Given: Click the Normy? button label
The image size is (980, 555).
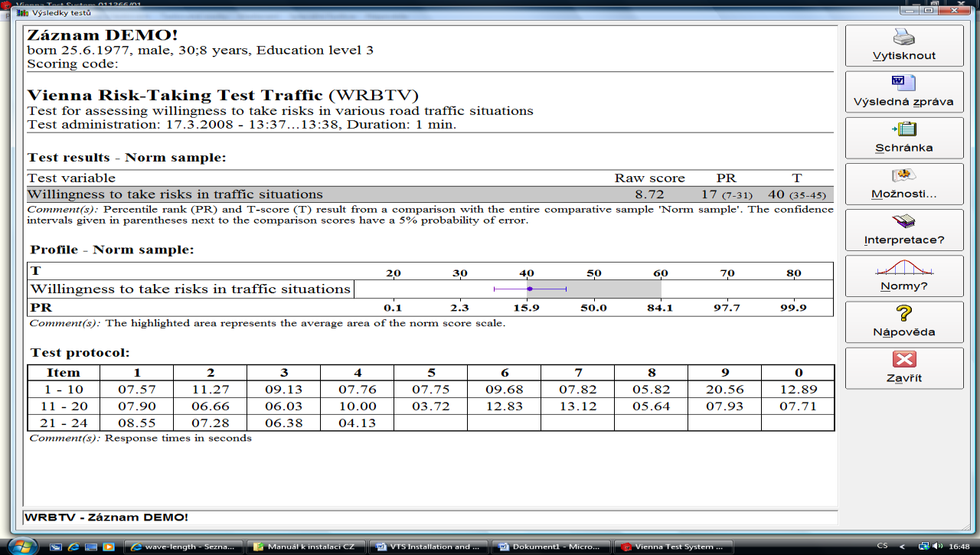Looking at the screenshot, I should (x=904, y=286).
